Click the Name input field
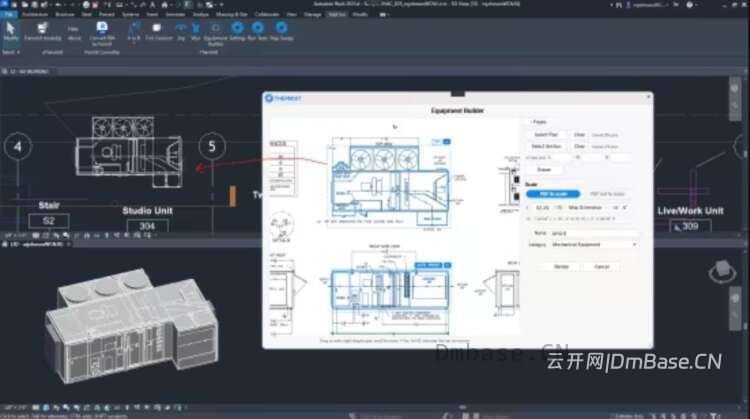Image resolution: width=750 pixels, height=419 pixels. [594, 233]
